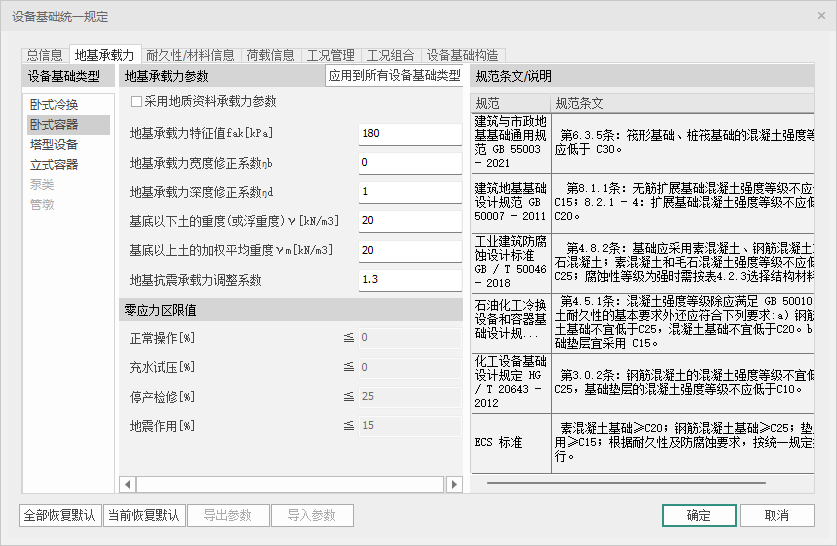Switch to the 总信息 tab
This screenshot has width=837, height=546.
click(x=44, y=55)
